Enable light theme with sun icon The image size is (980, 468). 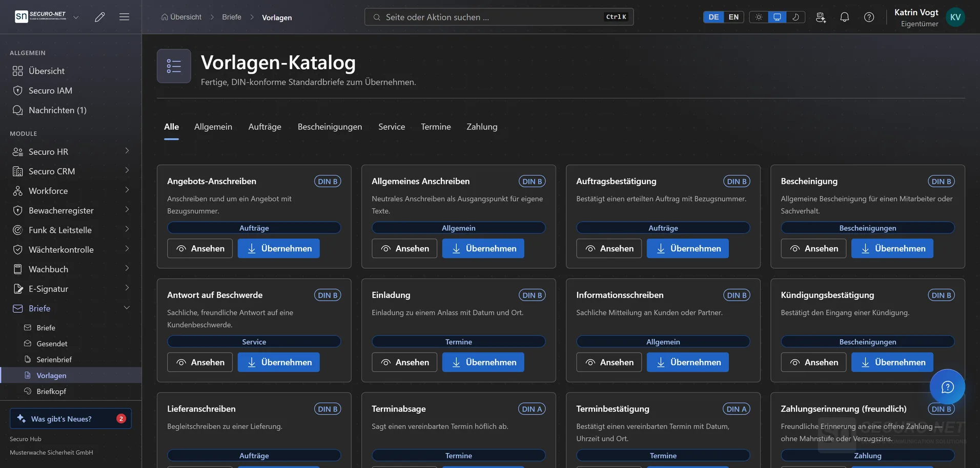pos(759,17)
